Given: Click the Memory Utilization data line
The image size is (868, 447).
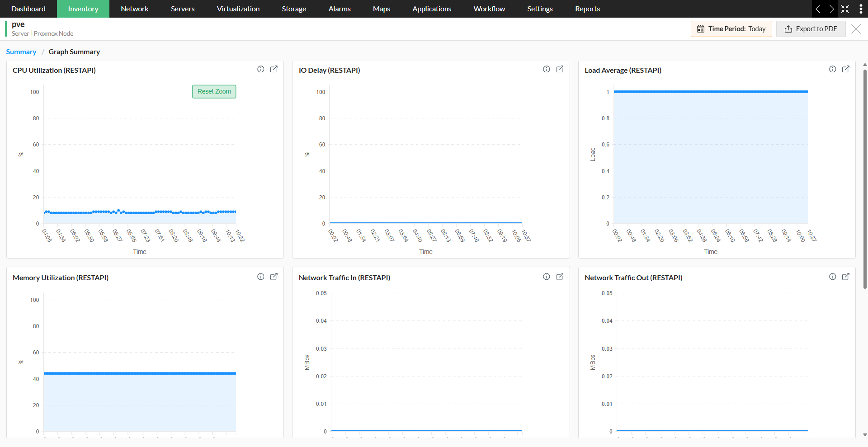Looking at the screenshot, I should point(140,373).
